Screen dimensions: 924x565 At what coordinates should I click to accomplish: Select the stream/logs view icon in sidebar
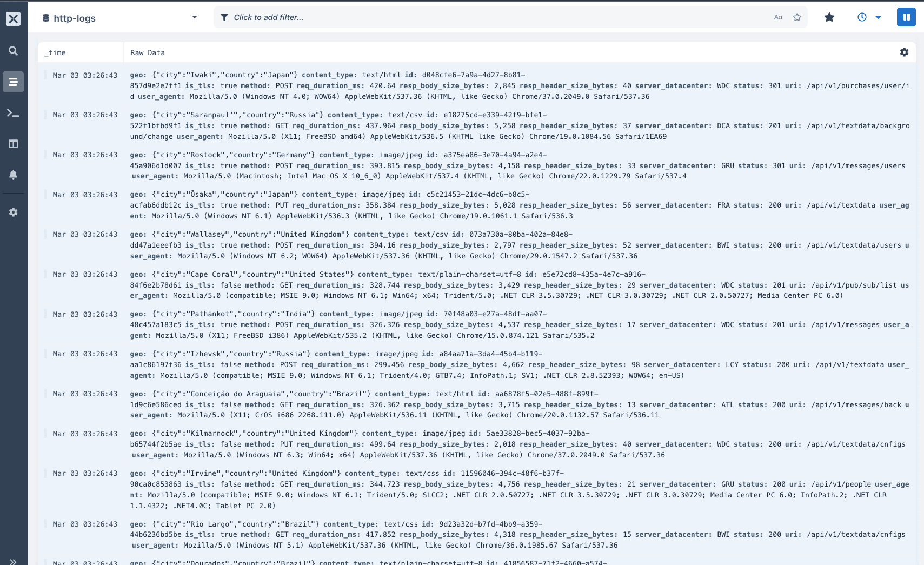coord(13,82)
